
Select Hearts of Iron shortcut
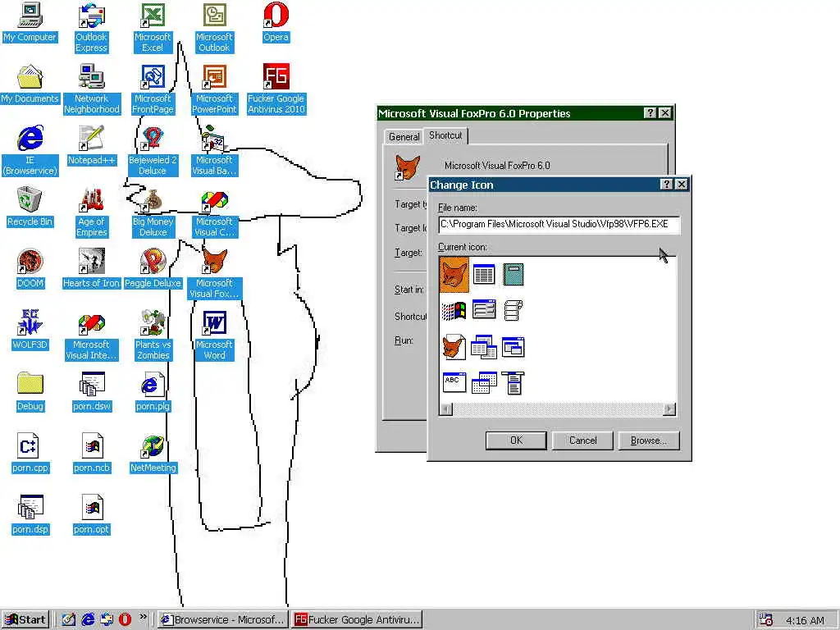click(x=92, y=269)
